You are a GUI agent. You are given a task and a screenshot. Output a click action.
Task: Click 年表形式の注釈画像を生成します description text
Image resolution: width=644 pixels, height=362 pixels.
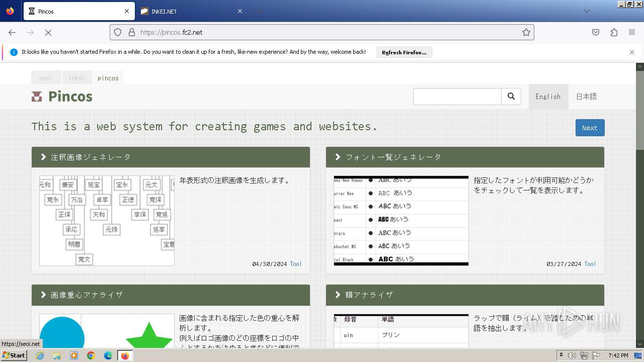click(235, 180)
